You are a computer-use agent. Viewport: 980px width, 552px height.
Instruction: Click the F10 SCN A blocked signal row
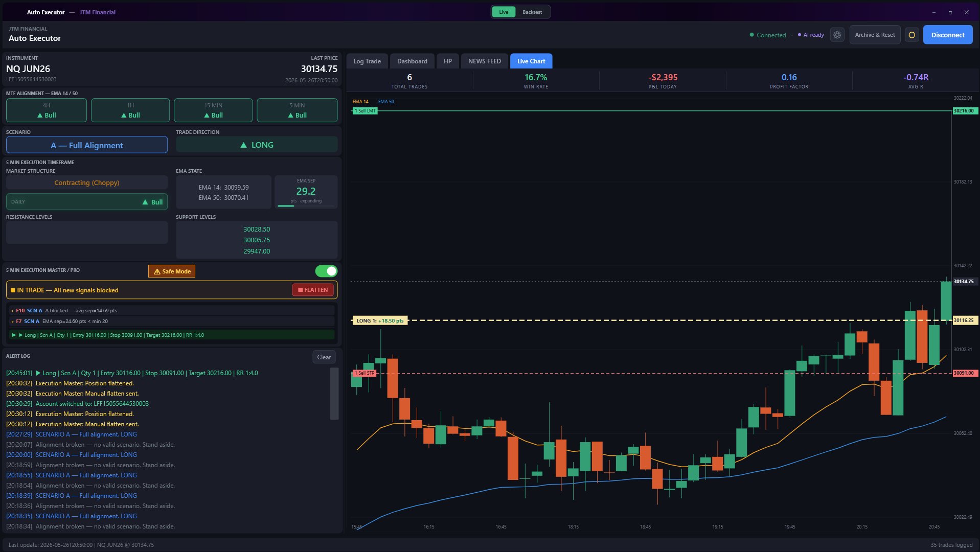click(x=172, y=311)
